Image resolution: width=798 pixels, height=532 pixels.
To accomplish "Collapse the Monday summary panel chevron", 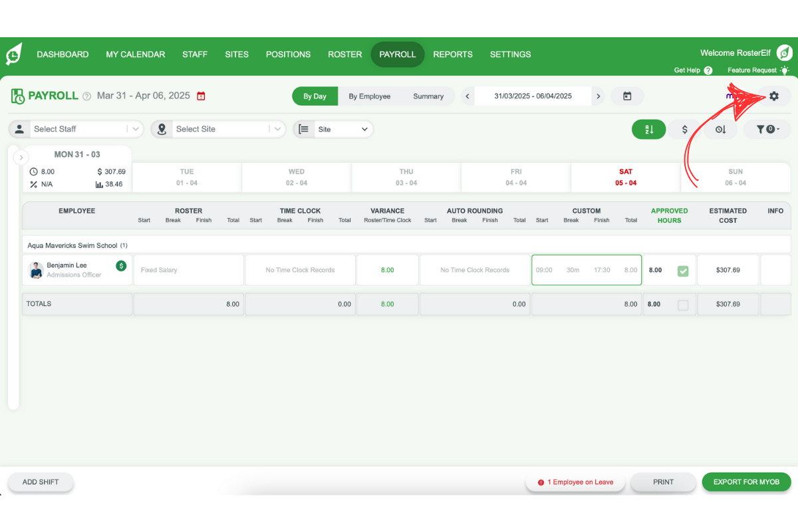I will tap(21, 157).
